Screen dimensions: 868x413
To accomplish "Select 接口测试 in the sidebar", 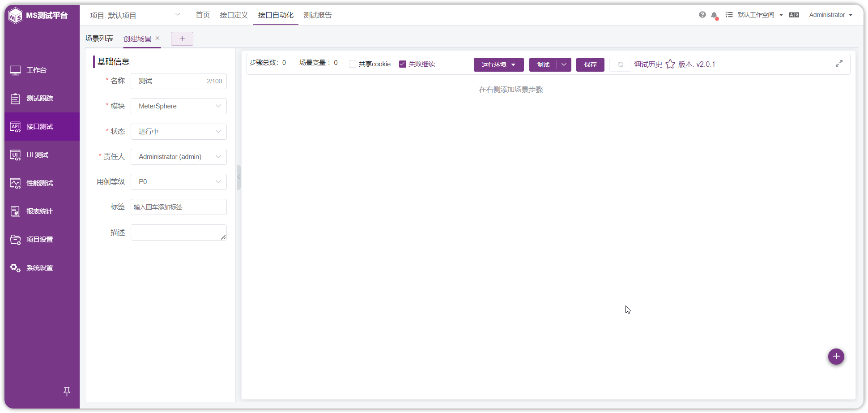I will 42,127.
